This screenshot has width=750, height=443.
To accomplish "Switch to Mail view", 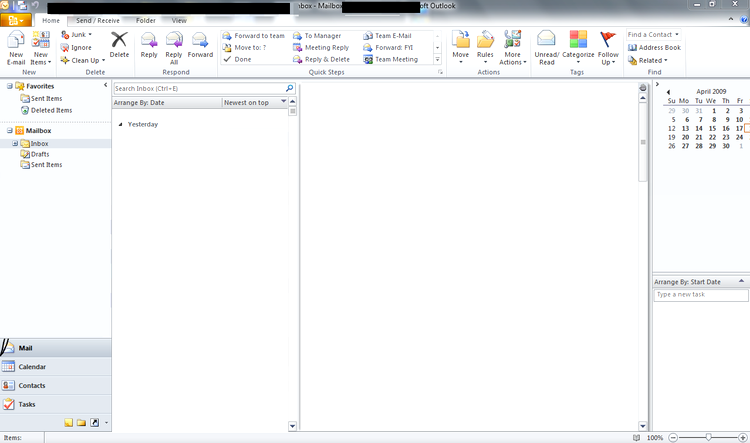I will click(x=55, y=348).
